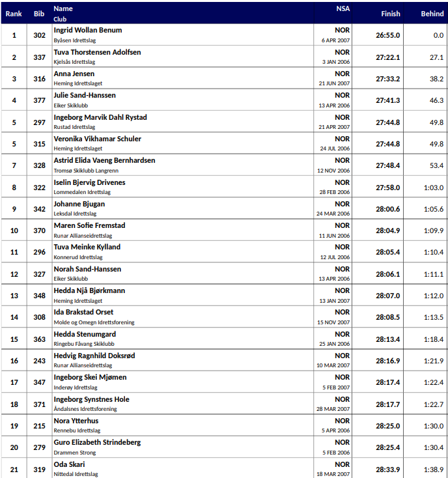This screenshot has width=448, height=478.
Task: Click the Rank column header
Action: (x=14, y=14)
